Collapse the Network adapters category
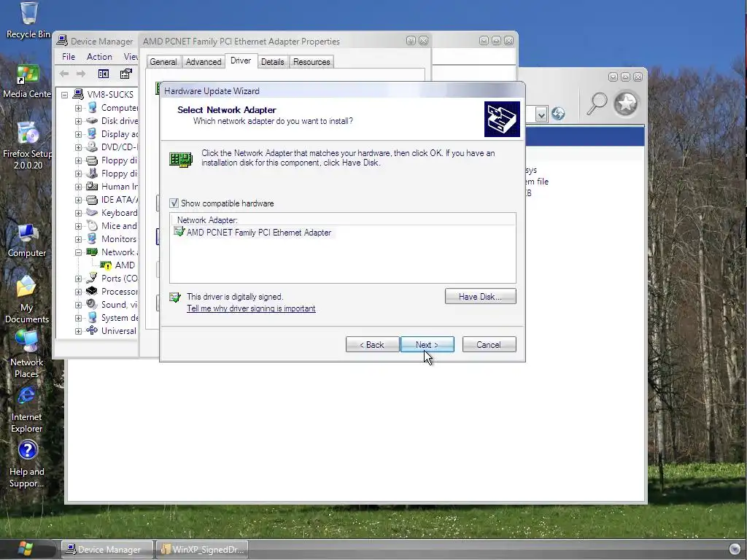Image resolution: width=747 pixels, height=560 pixels. point(78,252)
